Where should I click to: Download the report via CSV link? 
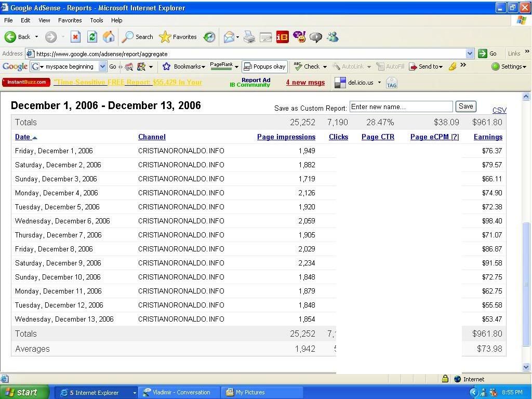pyautogui.click(x=499, y=110)
